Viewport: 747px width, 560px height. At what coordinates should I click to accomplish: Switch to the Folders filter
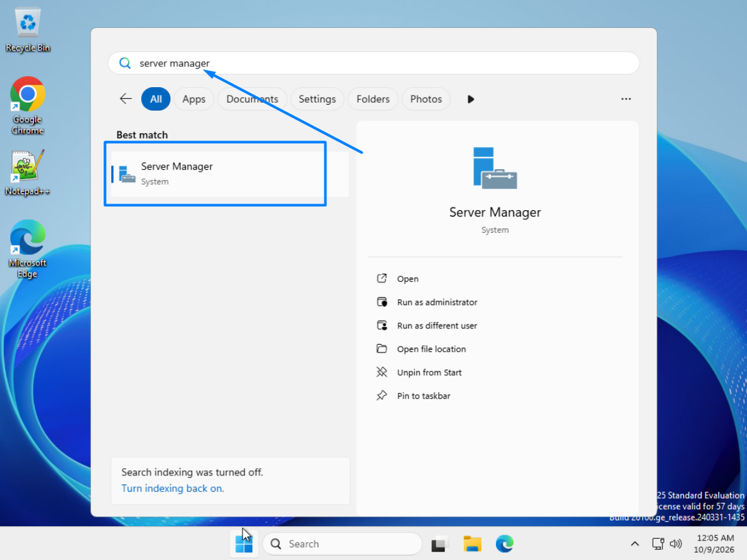click(373, 99)
